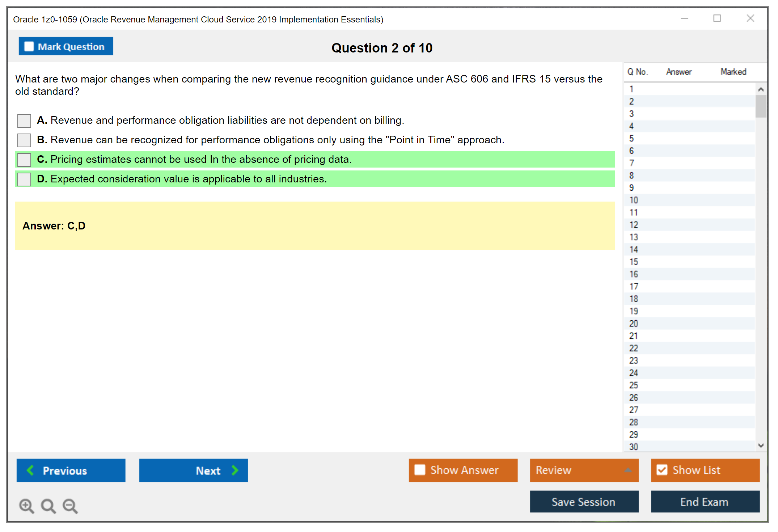Select the plain magnifier search icon
The height and width of the screenshot is (532, 778).
pos(48,506)
